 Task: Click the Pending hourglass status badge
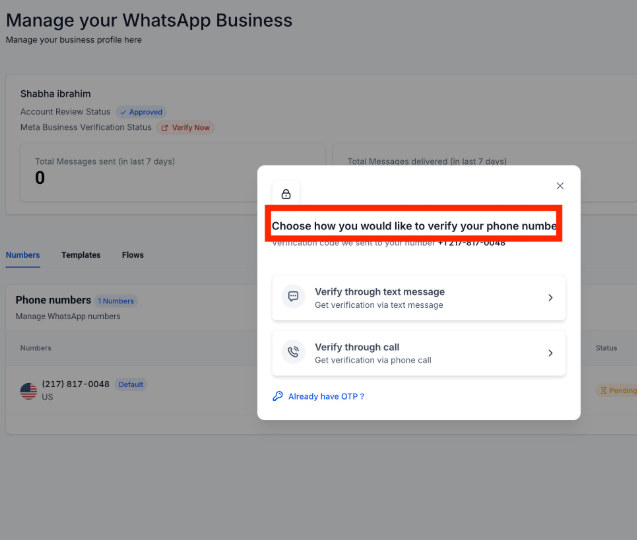616,390
